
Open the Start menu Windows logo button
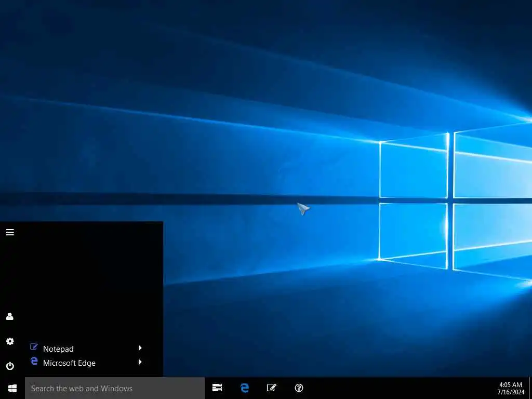pyautogui.click(x=12, y=388)
